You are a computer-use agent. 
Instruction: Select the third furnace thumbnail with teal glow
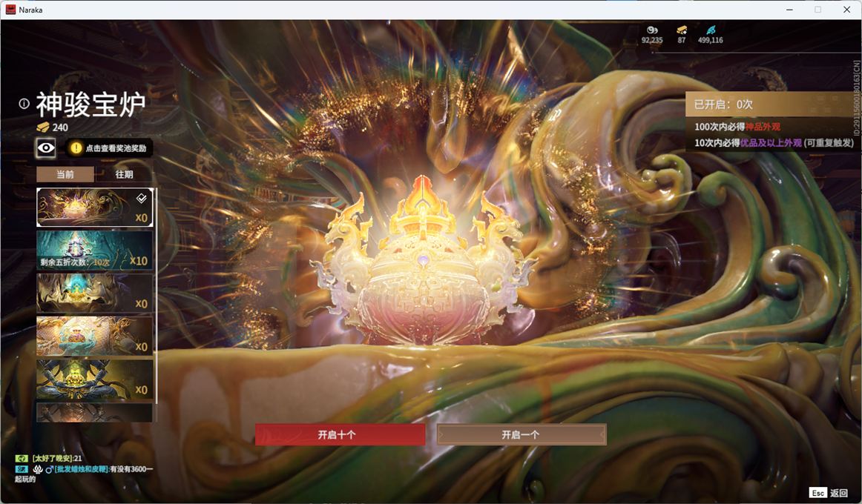point(94,294)
